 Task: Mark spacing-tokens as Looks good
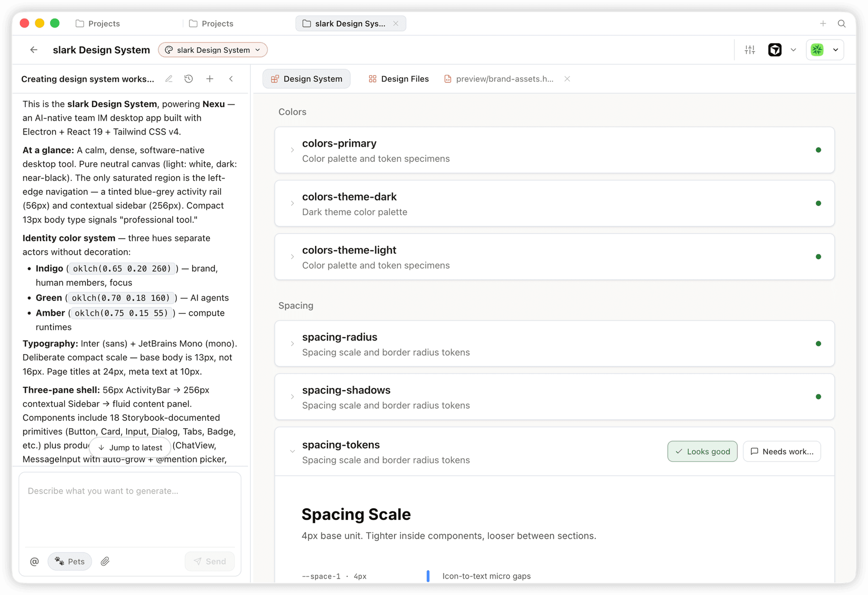703,451
